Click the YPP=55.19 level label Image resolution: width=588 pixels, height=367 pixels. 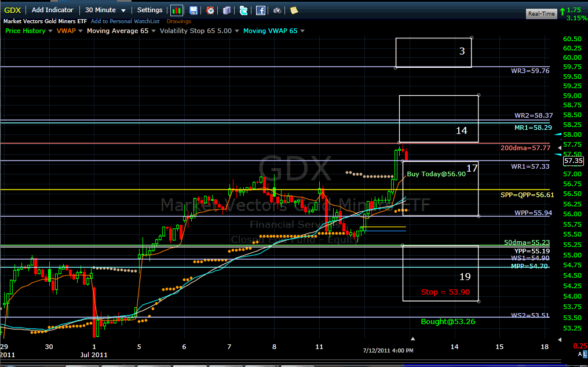point(532,251)
